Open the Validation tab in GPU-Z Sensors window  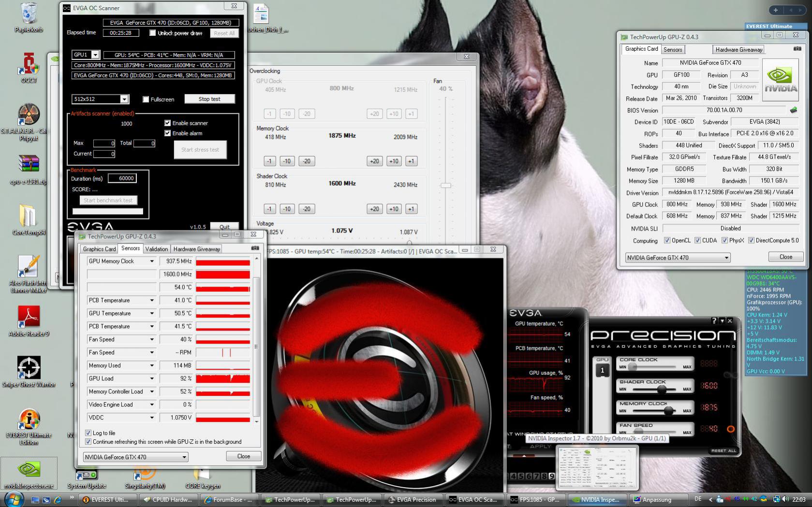pos(156,249)
